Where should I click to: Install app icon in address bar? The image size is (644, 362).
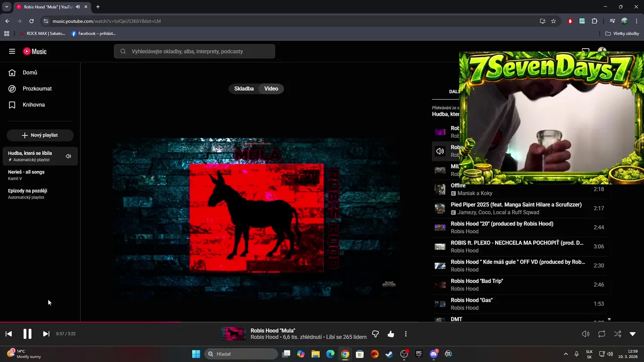[542, 21]
